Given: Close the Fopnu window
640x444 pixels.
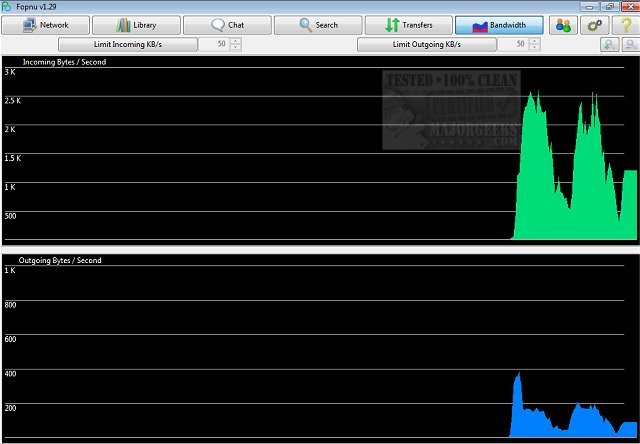Looking at the screenshot, I should [630, 7].
